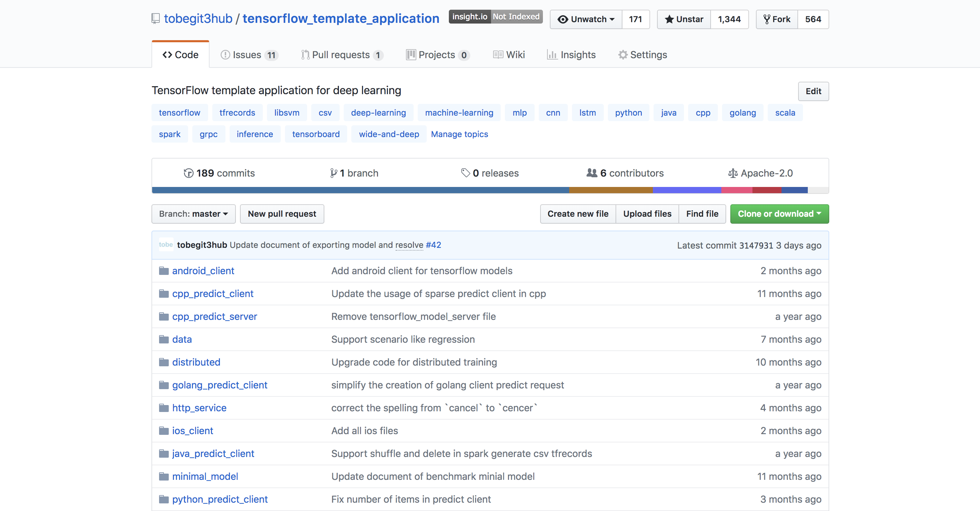Viewport: 980px width, 511px height.
Task: Click the android_client folder icon
Action: [164, 271]
